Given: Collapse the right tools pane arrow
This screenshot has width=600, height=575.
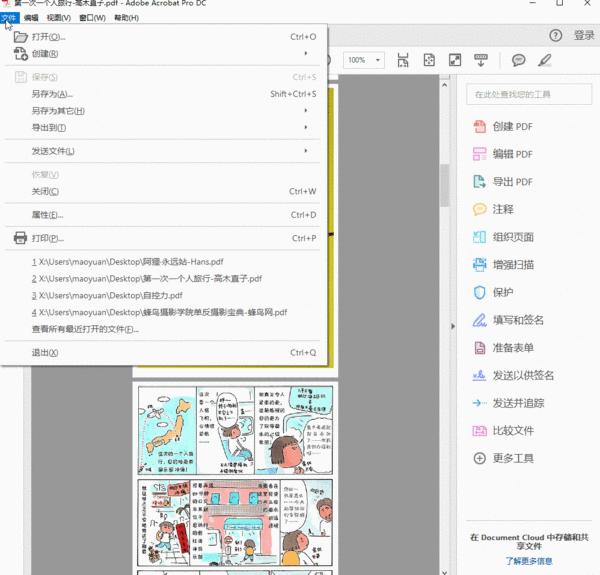Looking at the screenshot, I should 453,326.
